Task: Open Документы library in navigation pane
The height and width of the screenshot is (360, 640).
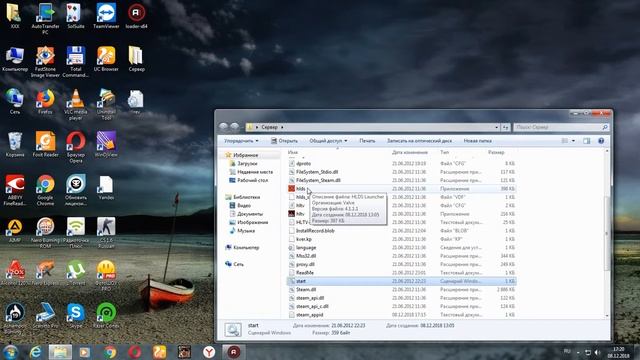Action: pos(250,214)
